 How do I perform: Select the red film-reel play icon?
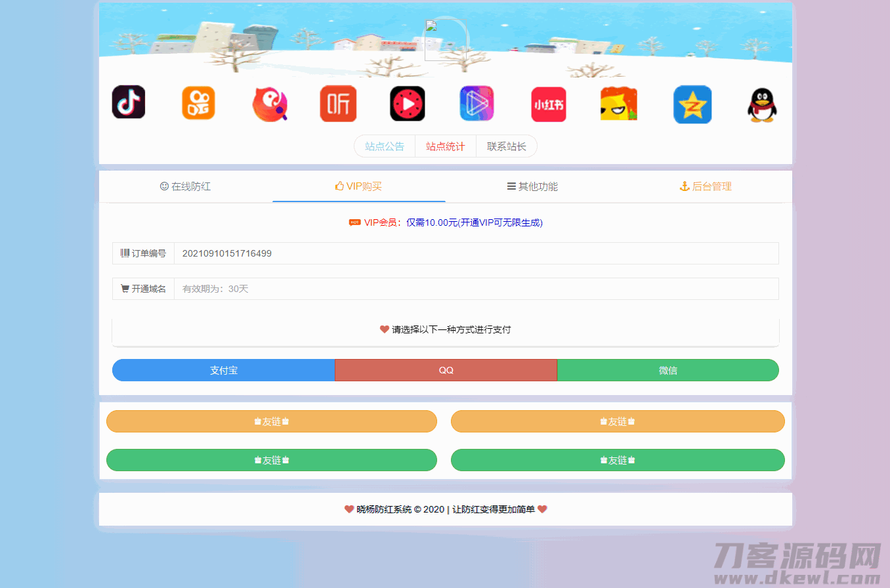[408, 104]
